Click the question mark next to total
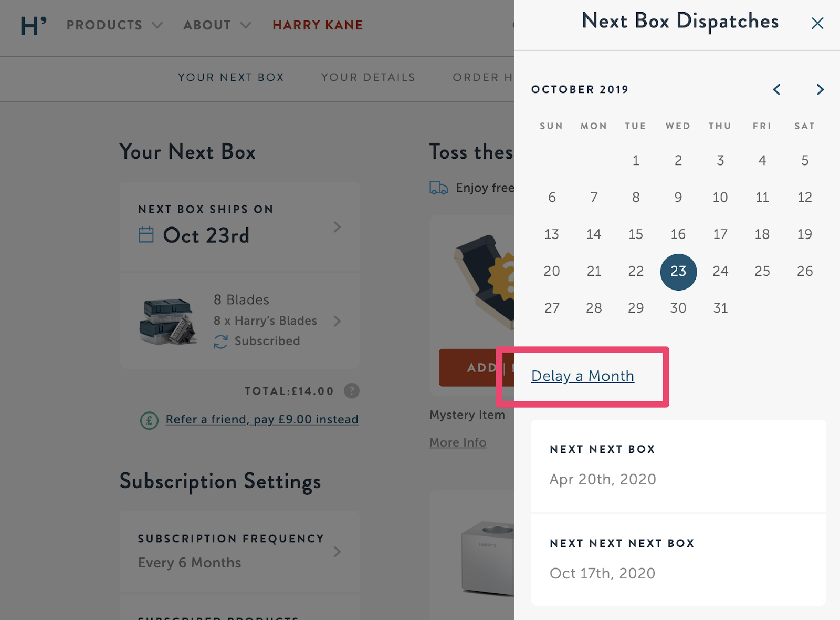Screen dimensions: 840x620 click(352, 391)
